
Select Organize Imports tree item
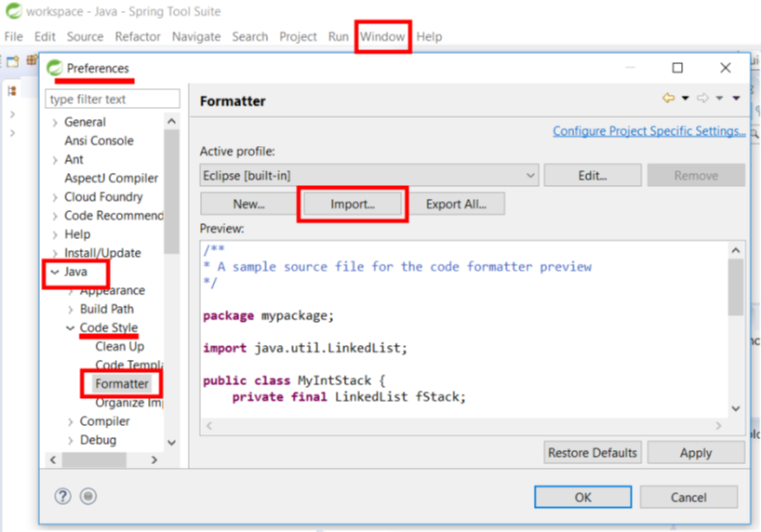(129, 403)
